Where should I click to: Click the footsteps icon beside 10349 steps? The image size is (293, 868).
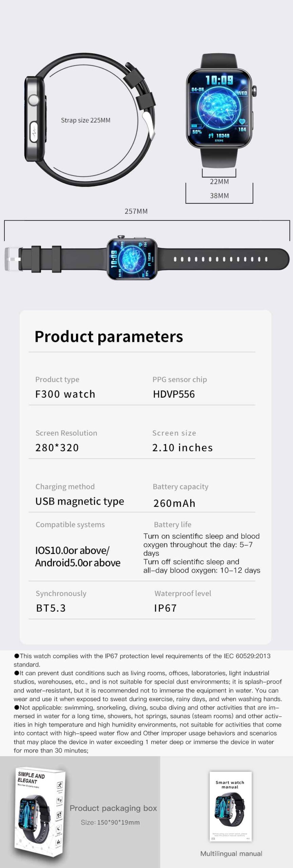(x=211, y=136)
